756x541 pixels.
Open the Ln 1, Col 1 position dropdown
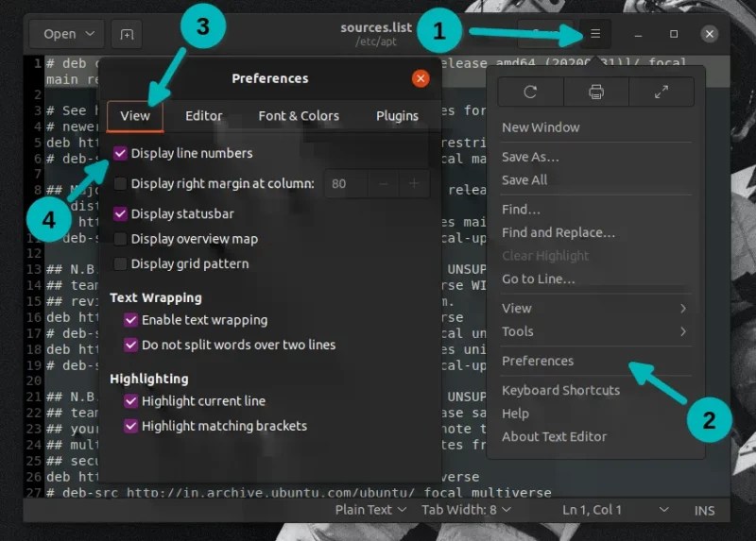[615, 510]
